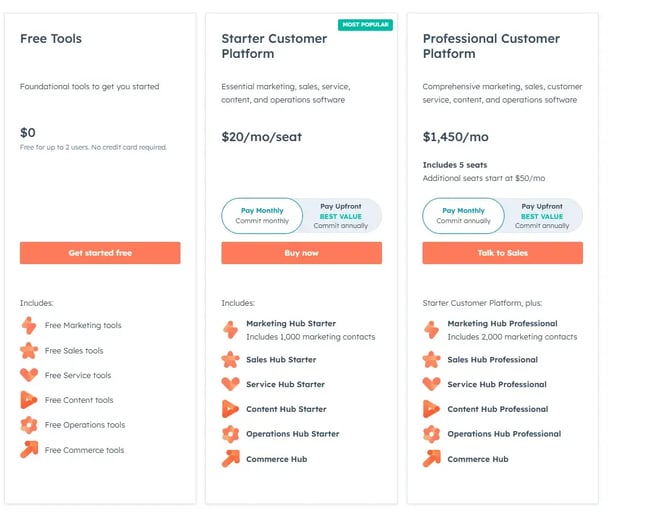
Task: Choose Pay Upfront for the Professional plan
Action: pyautogui.click(x=542, y=215)
